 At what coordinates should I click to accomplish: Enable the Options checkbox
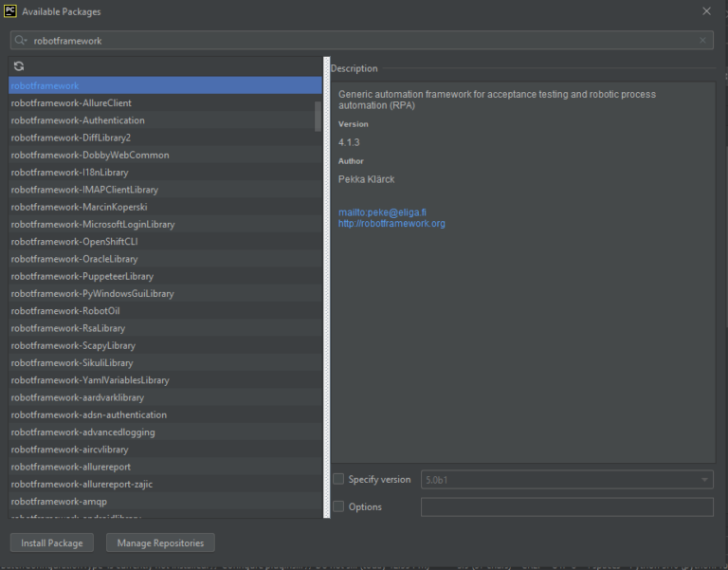click(x=338, y=506)
